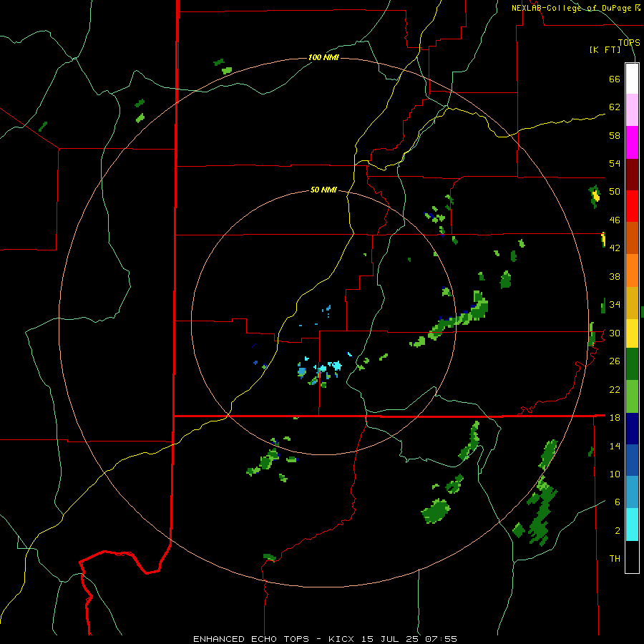
Task: Click the 100 NMI range ring label
Action: 323,57
